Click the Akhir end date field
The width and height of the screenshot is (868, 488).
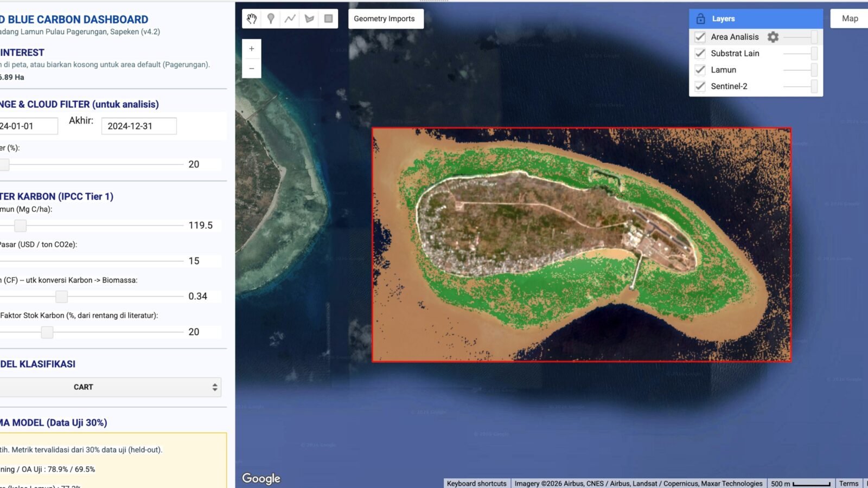tap(139, 126)
